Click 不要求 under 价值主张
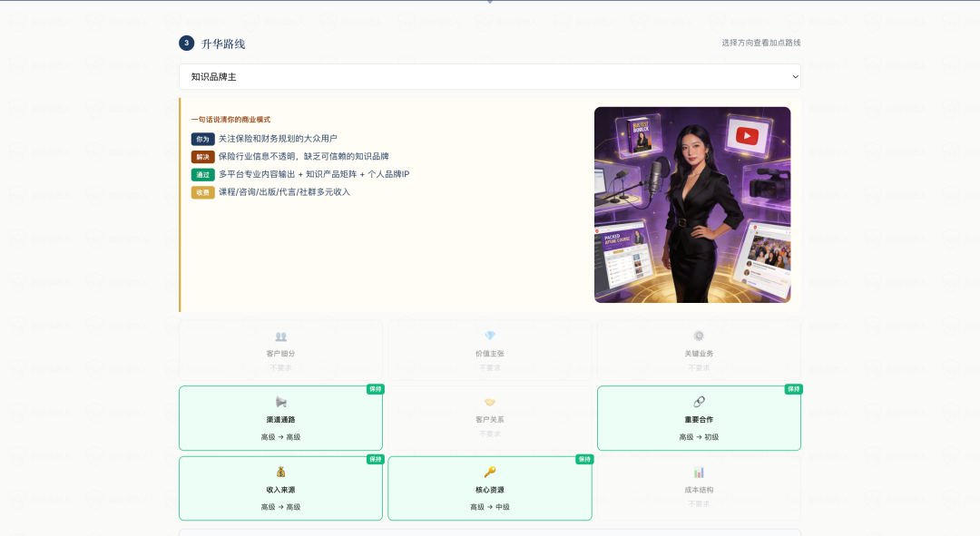Screen dimensions: 980x536 coord(490,368)
